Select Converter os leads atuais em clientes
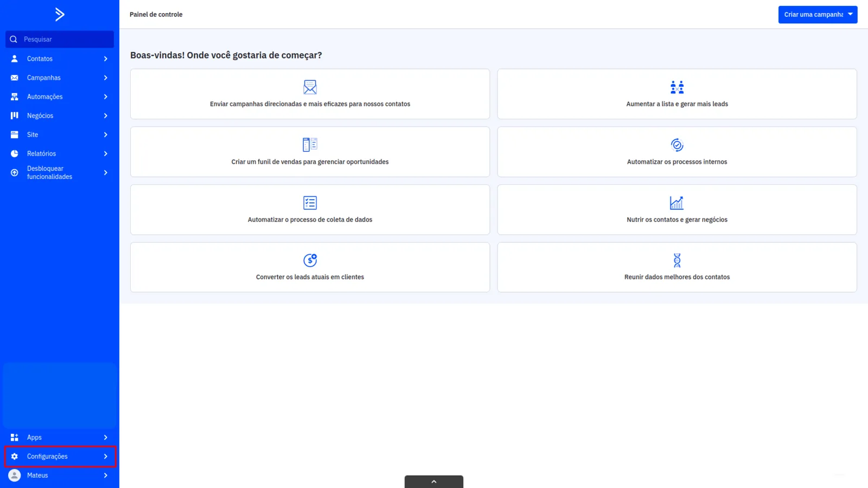 click(310, 277)
